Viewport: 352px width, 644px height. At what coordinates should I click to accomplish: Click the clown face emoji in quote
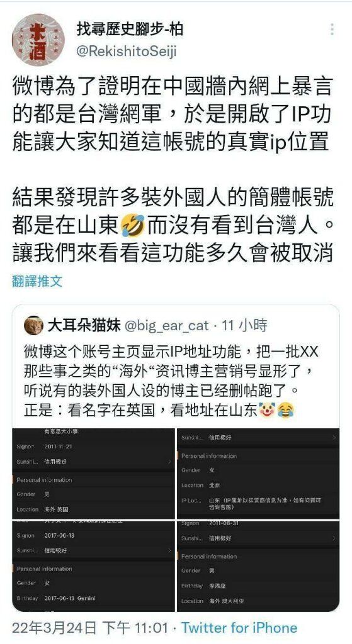pyautogui.click(x=267, y=409)
